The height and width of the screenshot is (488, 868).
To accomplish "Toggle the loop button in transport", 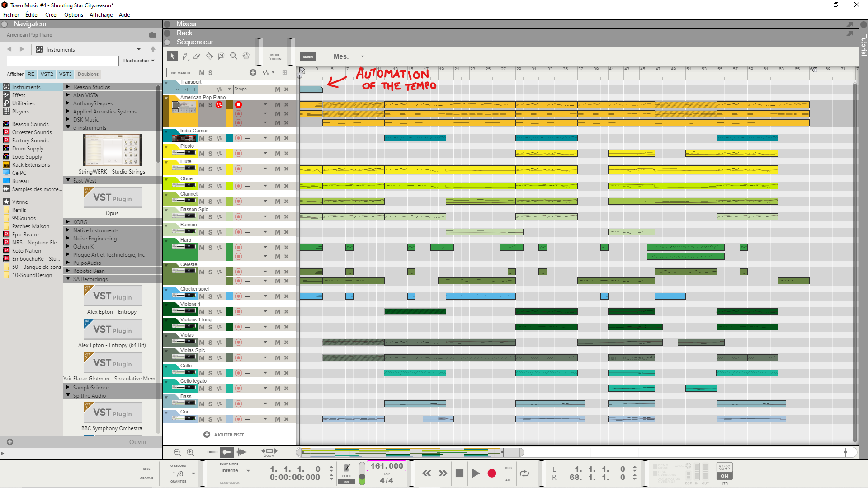I will click(x=524, y=473).
